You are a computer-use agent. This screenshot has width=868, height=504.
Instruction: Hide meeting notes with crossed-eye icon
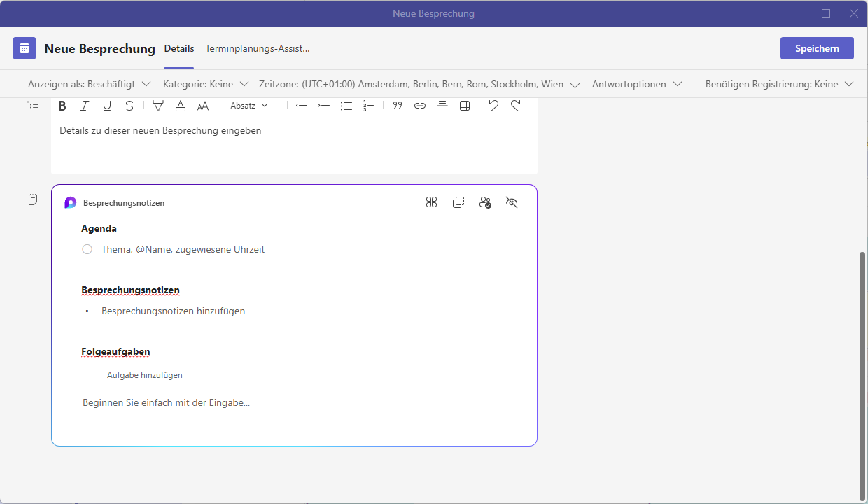pos(512,202)
